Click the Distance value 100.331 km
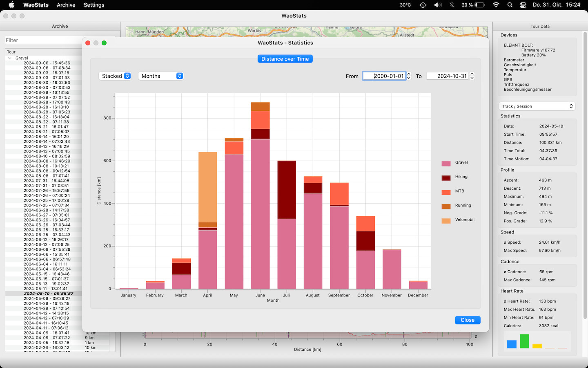The width and height of the screenshot is (588, 368). point(550,143)
